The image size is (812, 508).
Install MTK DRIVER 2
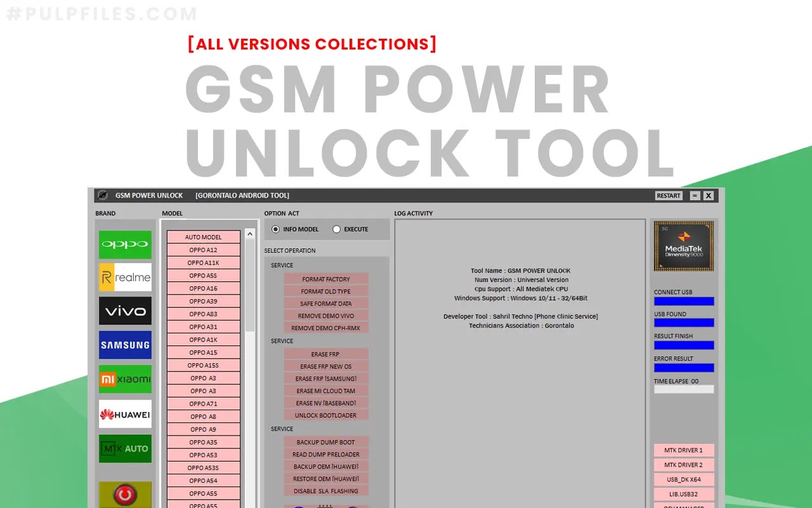tap(684, 465)
